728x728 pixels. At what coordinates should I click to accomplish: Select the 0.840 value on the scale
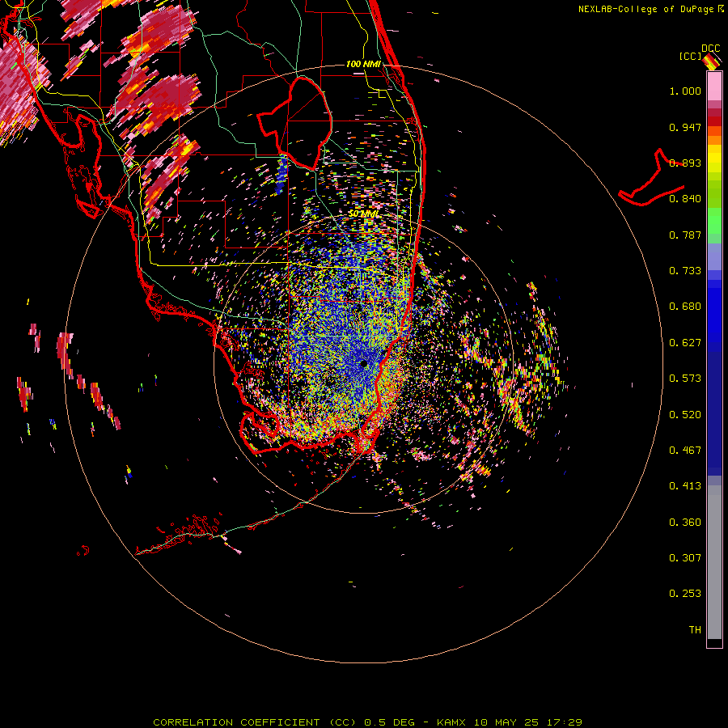[685, 199]
